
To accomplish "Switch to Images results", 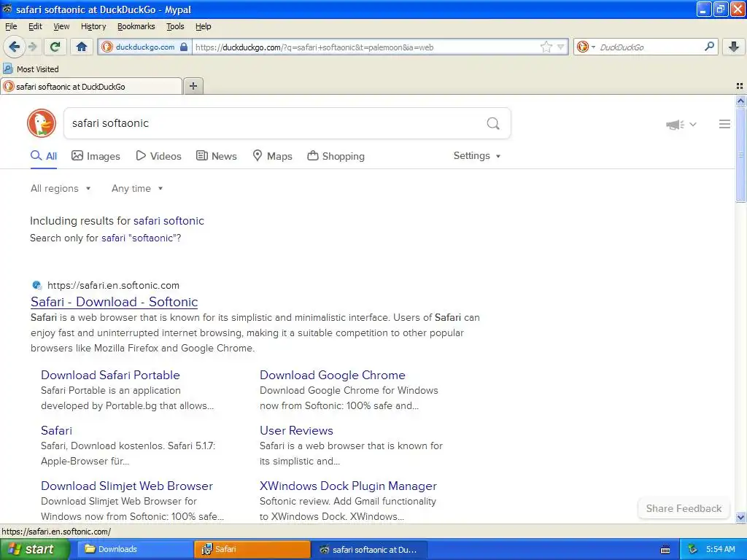I will (x=96, y=156).
